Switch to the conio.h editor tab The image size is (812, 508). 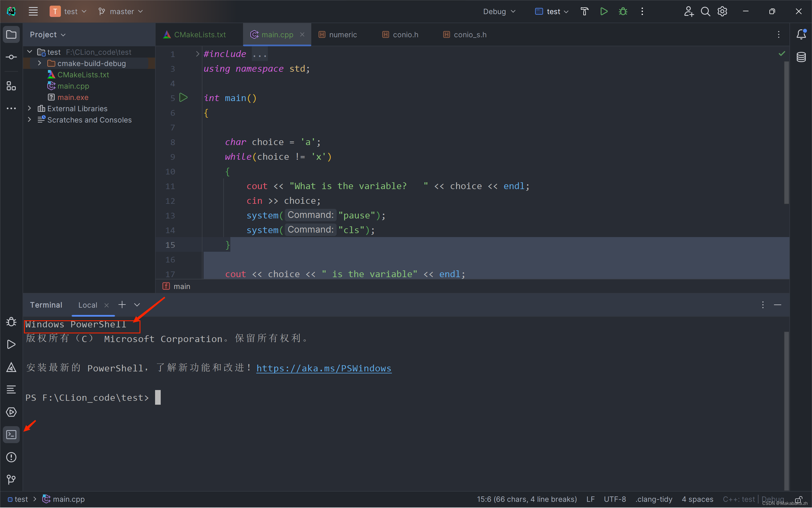pos(405,35)
